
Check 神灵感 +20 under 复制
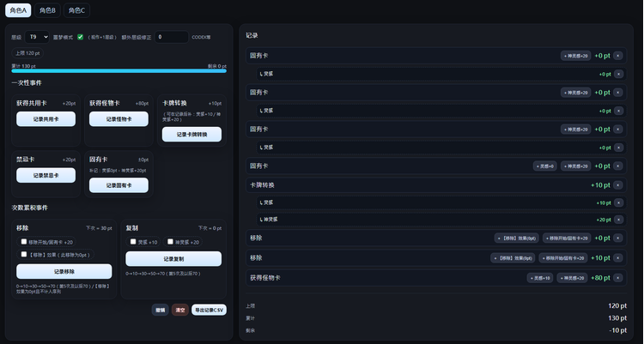[173, 242]
